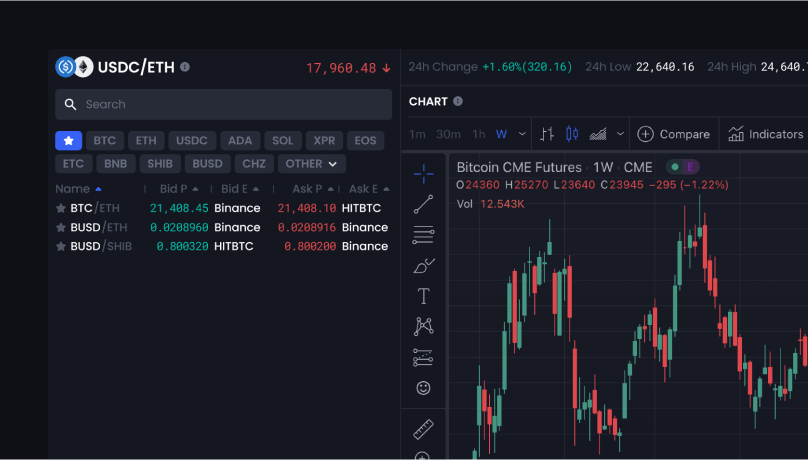808x460 pixels.
Task: Toggle favorite star for BTC/ETH row
Action: [61, 208]
